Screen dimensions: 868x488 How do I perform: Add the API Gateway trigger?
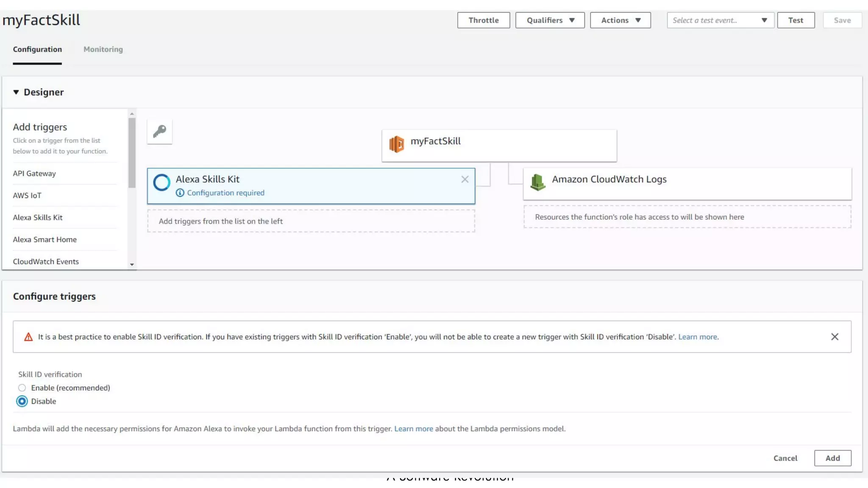click(x=34, y=173)
